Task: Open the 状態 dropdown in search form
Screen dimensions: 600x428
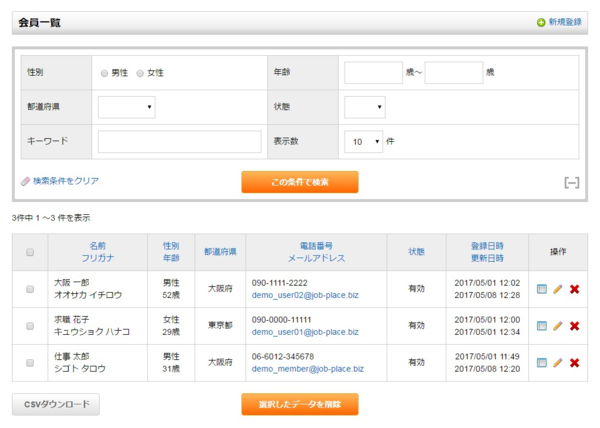Action: tap(365, 107)
